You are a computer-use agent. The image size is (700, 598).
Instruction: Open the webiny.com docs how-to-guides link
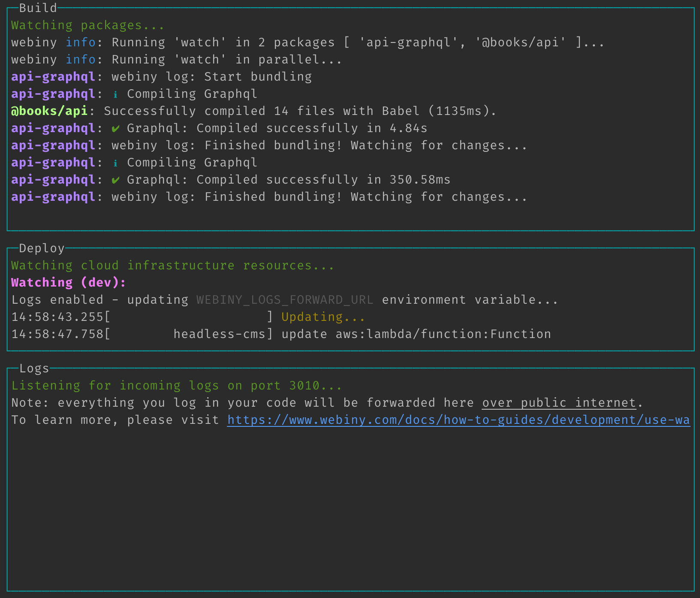point(458,420)
